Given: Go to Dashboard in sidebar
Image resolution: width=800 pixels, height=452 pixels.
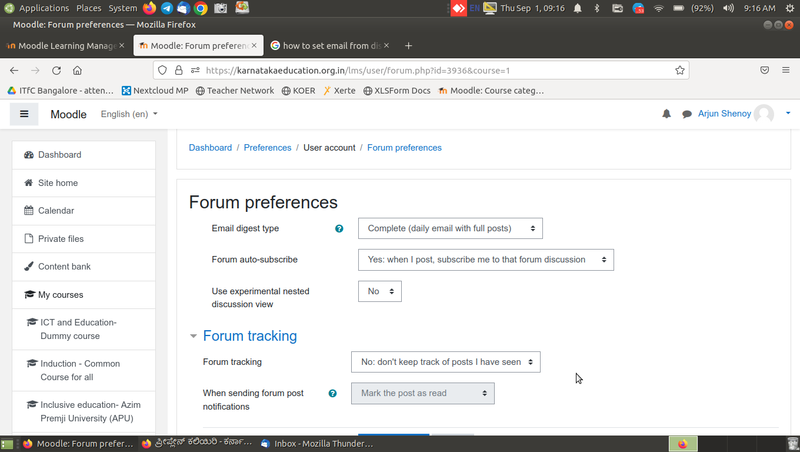Looking at the screenshot, I should [84, 155].
